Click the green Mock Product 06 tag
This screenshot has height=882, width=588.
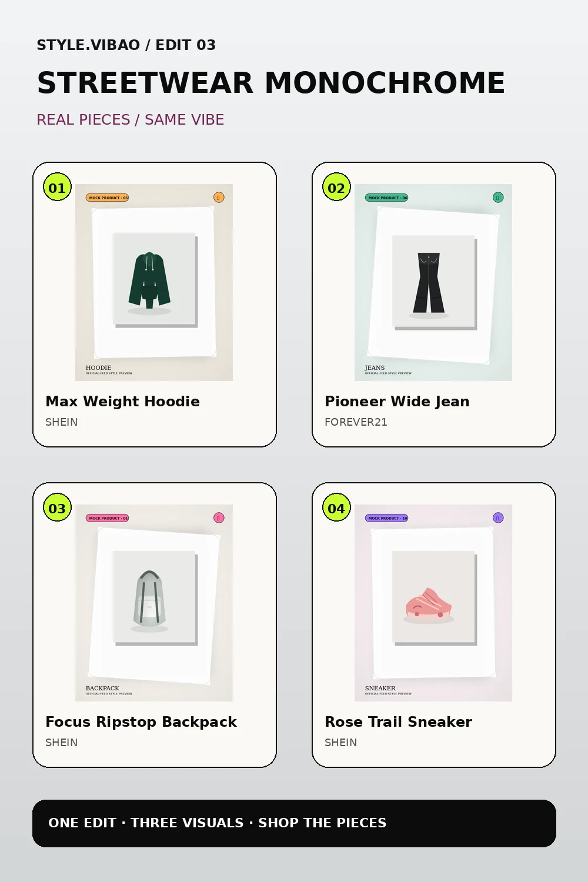pyautogui.click(x=387, y=198)
